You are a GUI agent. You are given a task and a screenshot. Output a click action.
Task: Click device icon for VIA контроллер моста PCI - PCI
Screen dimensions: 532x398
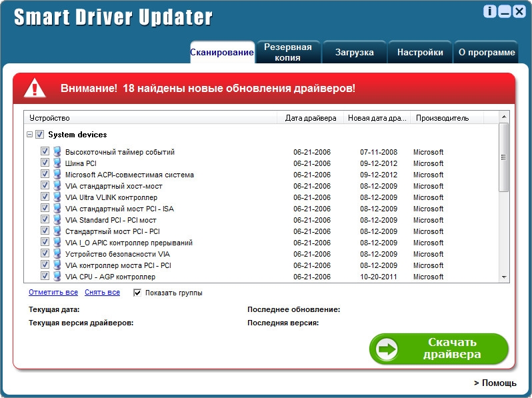pos(57,265)
